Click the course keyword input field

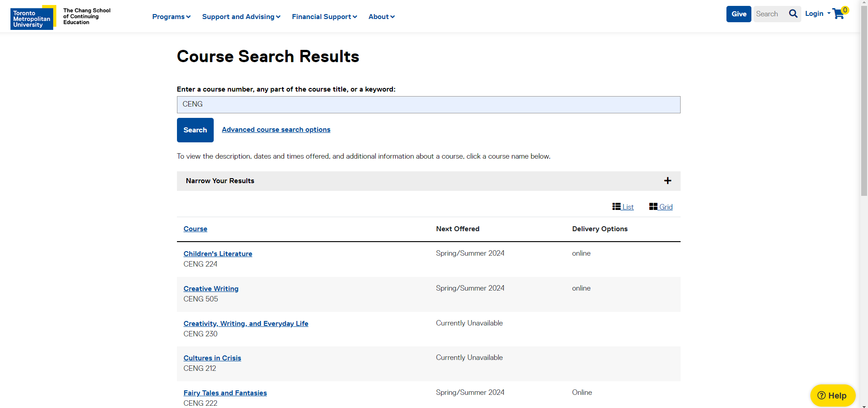428,105
